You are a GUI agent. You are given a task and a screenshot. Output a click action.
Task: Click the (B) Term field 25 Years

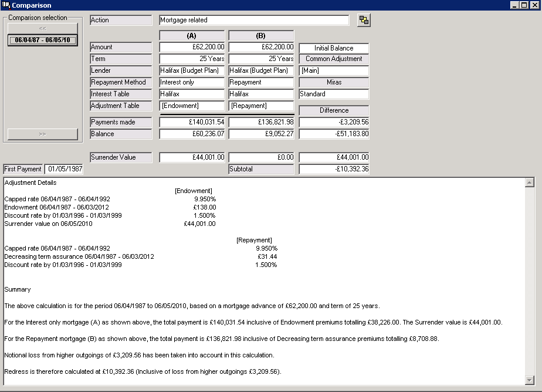[x=261, y=59]
